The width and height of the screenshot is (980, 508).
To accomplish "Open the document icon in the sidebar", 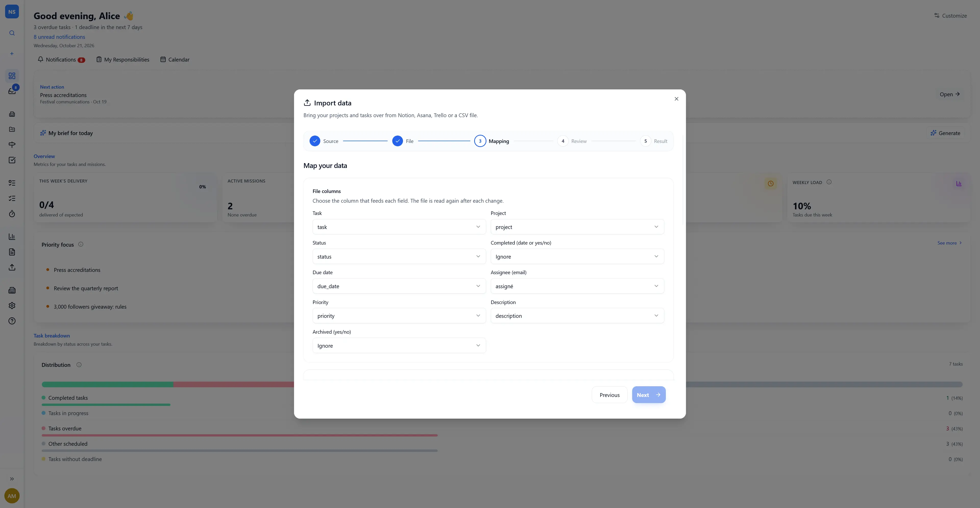I will [12, 252].
